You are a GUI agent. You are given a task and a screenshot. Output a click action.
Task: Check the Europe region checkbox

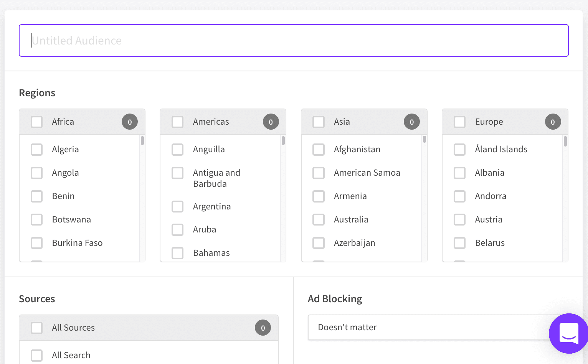pyautogui.click(x=460, y=122)
